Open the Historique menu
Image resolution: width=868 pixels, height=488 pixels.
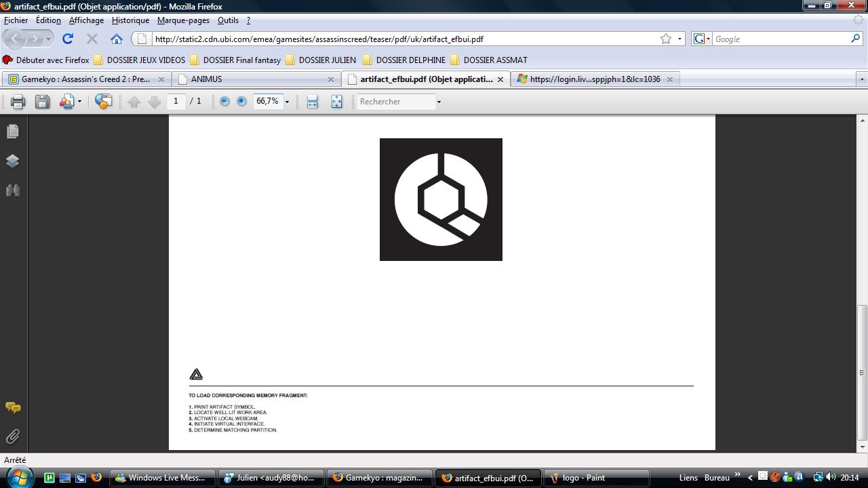(130, 20)
